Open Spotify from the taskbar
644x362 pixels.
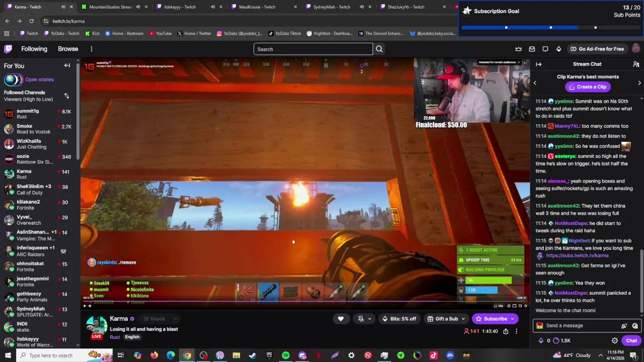point(286,355)
